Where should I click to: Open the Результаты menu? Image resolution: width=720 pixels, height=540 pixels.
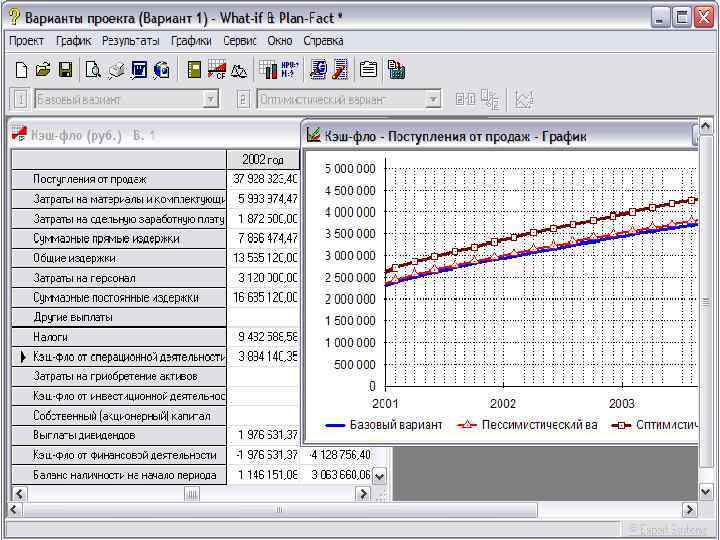click(130, 41)
